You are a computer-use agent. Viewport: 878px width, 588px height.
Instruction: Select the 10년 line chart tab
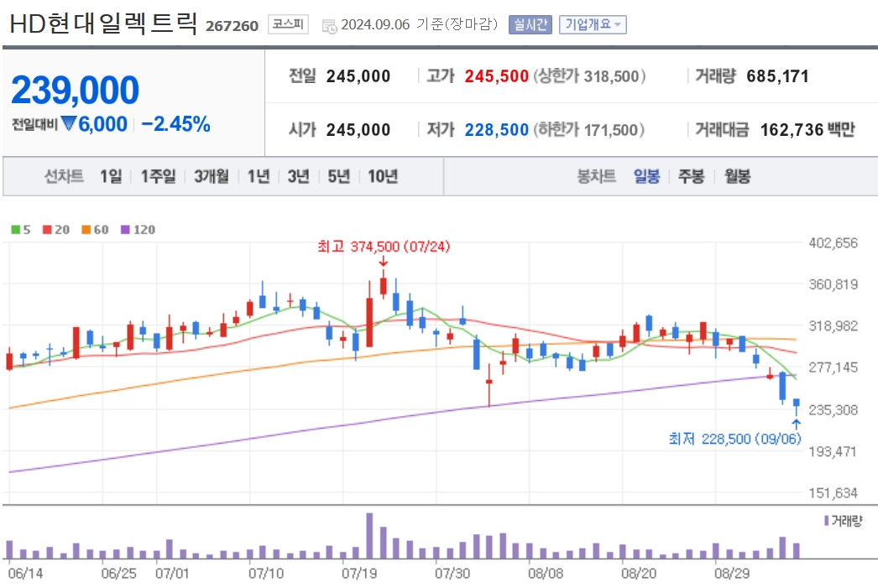coord(383,177)
